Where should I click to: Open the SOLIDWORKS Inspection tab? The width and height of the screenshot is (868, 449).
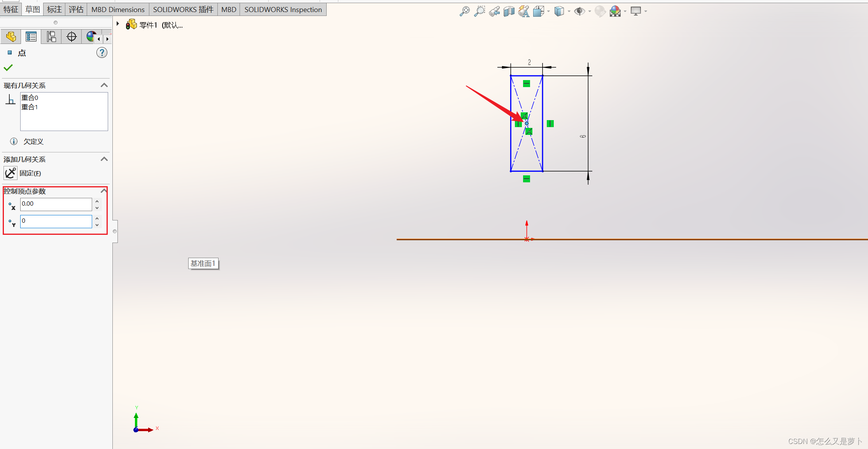[x=283, y=9]
